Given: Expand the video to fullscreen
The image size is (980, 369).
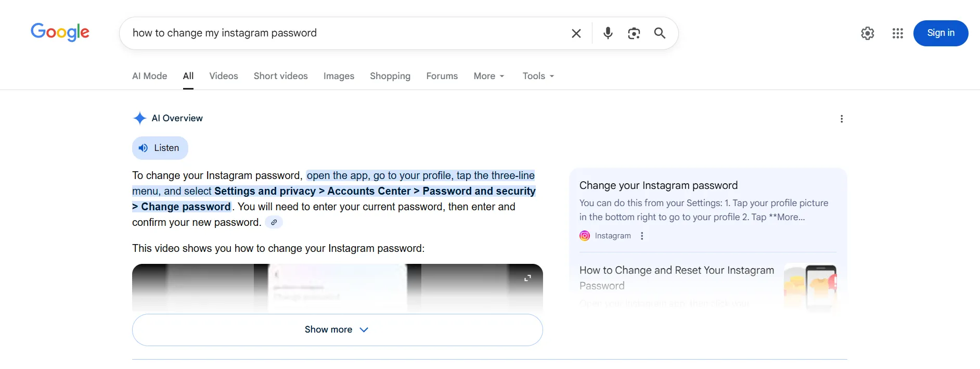Looking at the screenshot, I should coord(527,278).
